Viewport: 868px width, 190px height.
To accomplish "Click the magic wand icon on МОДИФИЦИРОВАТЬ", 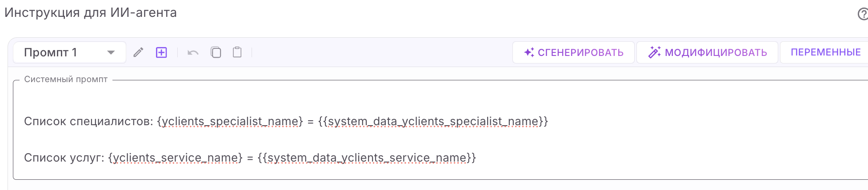I will coord(654,52).
